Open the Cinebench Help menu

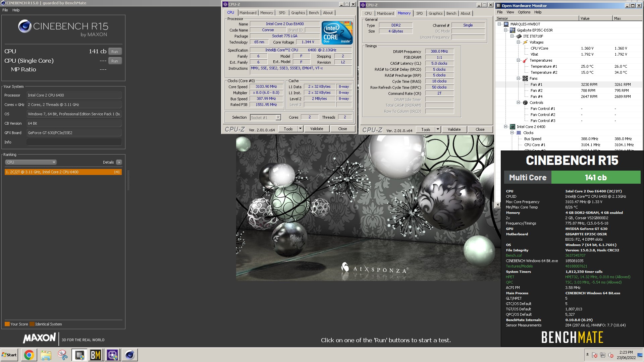pos(16,10)
